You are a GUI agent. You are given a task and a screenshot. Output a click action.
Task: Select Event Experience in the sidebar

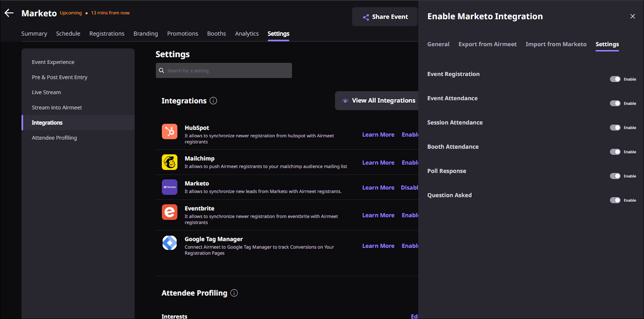pos(78,62)
